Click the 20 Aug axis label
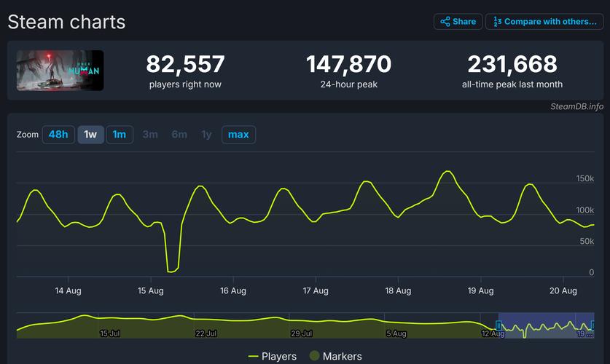 563,290
